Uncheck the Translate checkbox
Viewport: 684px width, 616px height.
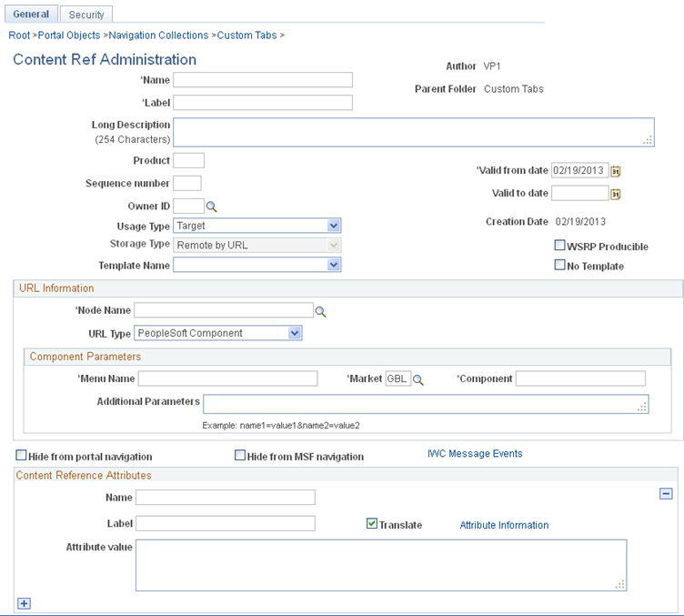(372, 523)
